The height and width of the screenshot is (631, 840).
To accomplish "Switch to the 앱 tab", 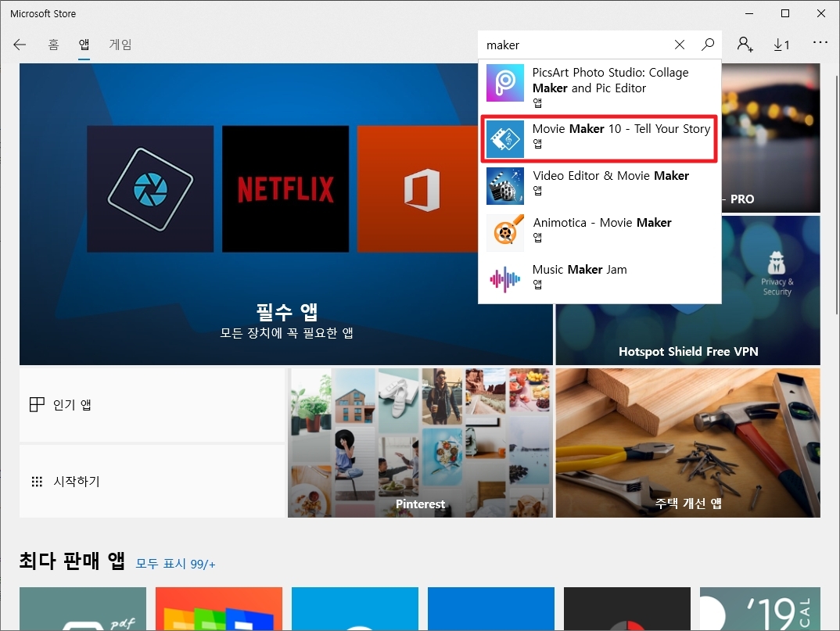I will pos(84,45).
